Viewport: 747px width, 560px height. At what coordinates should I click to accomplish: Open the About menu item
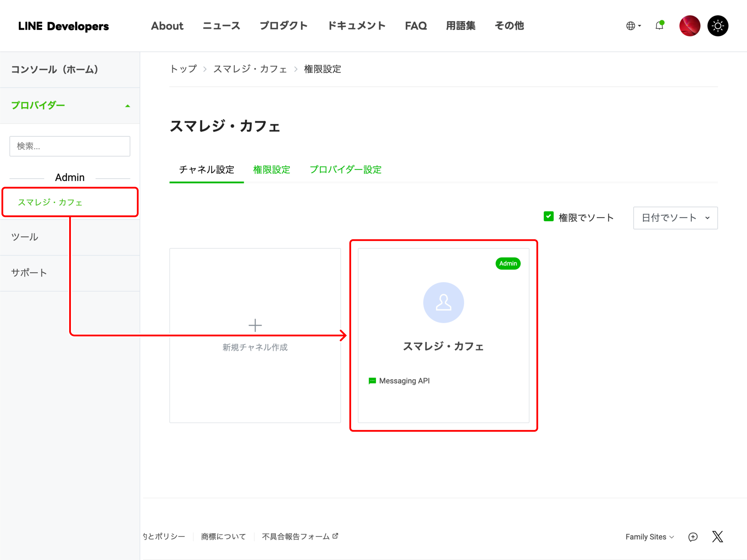click(x=167, y=26)
